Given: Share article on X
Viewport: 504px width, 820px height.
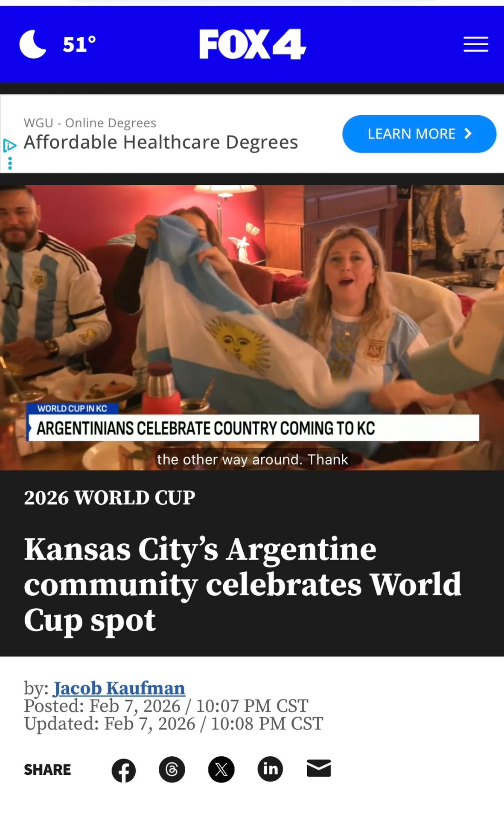Looking at the screenshot, I should tap(221, 770).
